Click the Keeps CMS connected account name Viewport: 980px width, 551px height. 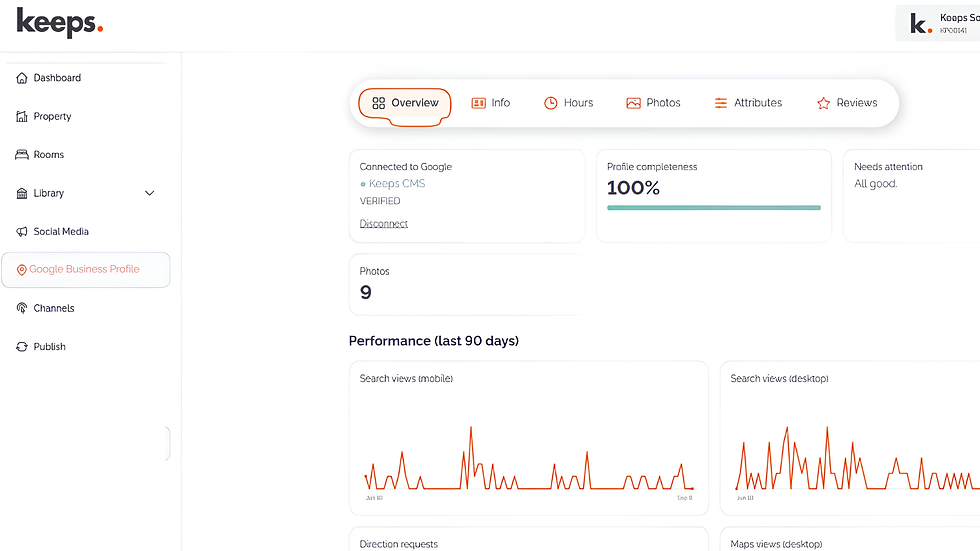[x=397, y=184]
